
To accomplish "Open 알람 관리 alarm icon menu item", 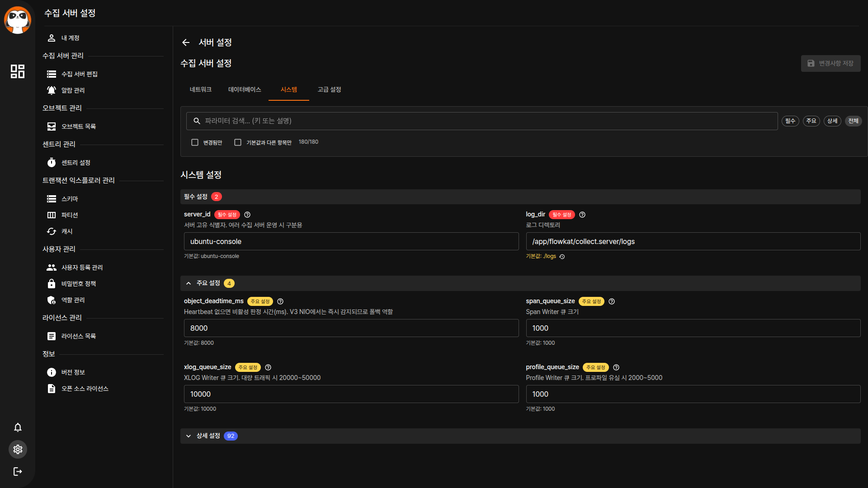I will tap(73, 90).
